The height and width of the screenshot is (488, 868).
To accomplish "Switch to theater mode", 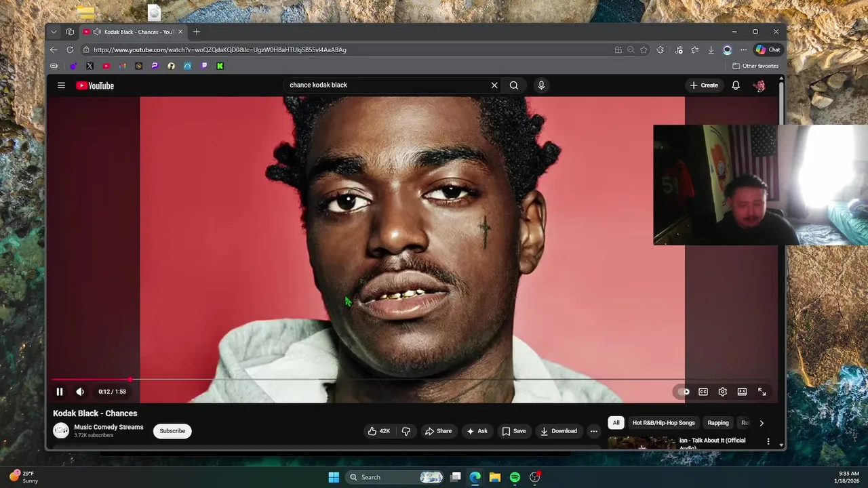I will click(743, 392).
